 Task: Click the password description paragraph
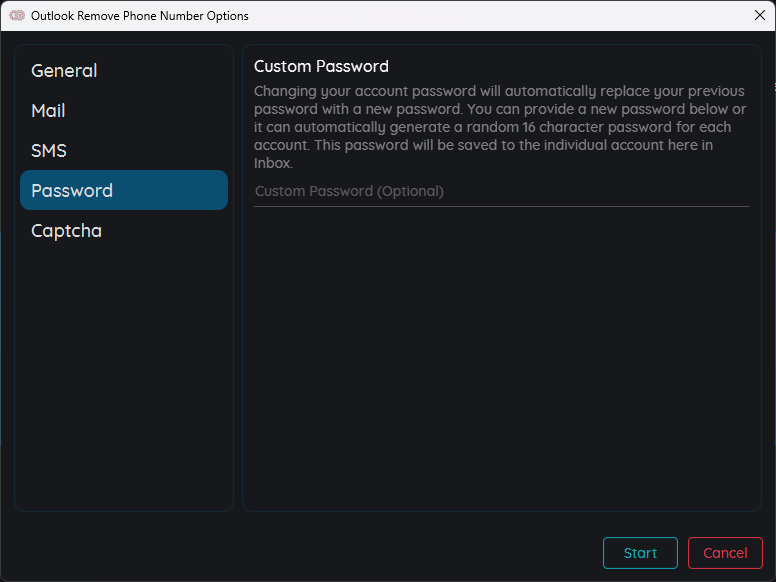(500, 127)
